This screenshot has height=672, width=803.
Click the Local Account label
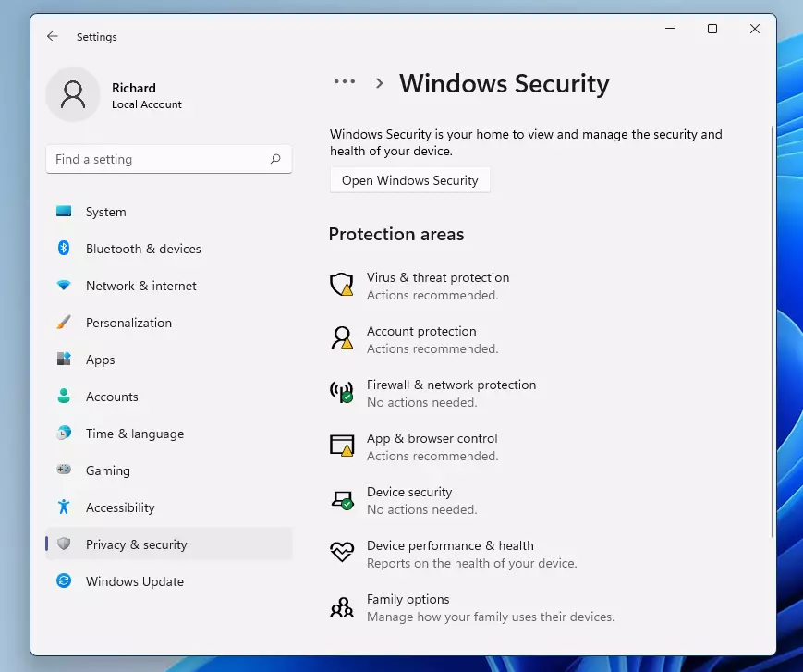pos(147,104)
